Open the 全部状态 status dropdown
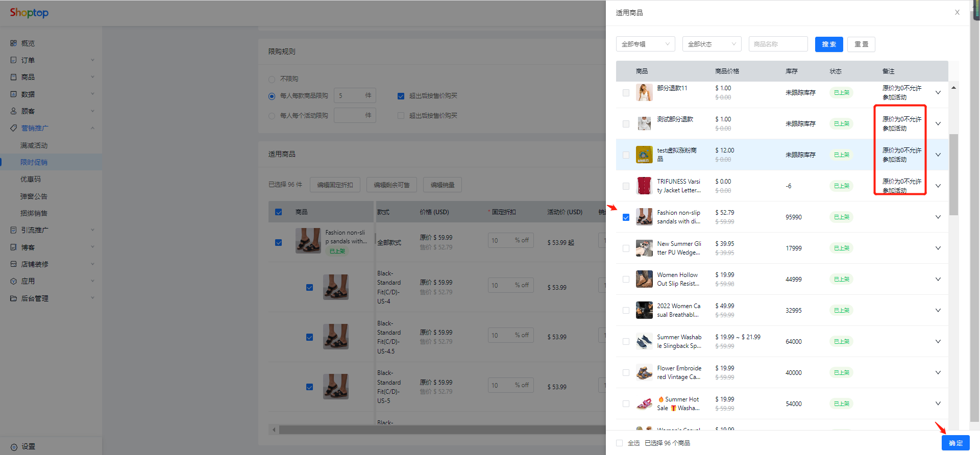Viewport: 980px width, 455px height. (712, 44)
